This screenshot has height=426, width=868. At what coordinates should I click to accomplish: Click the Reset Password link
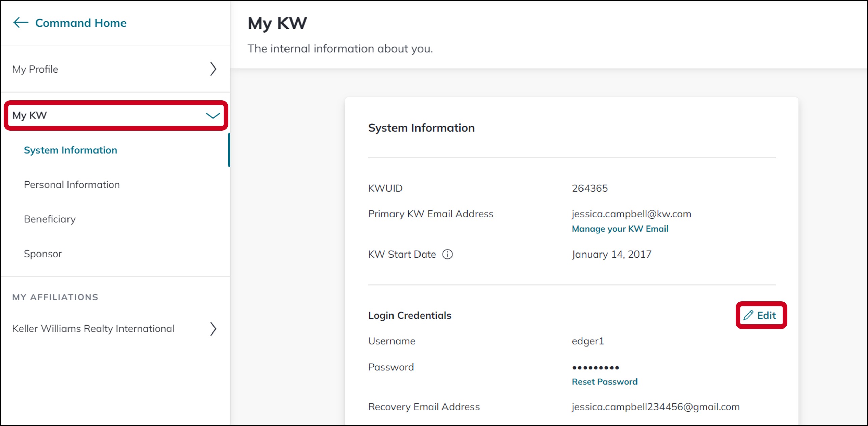pos(604,382)
